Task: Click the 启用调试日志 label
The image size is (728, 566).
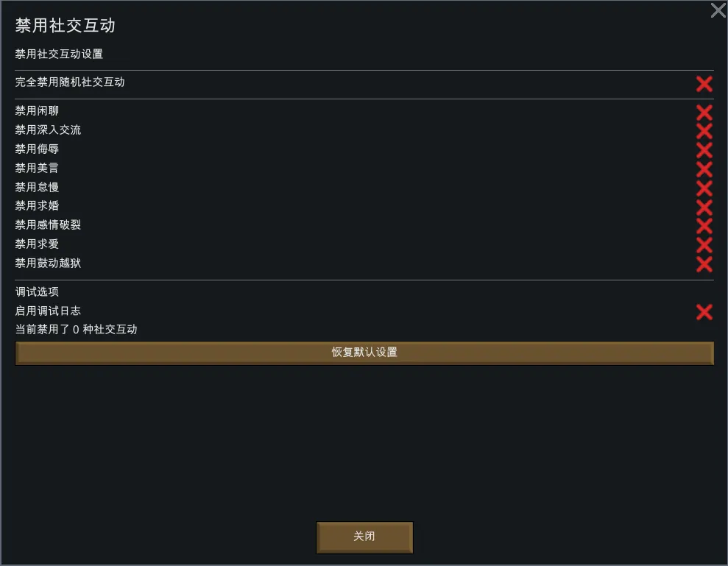Action: pos(48,311)
